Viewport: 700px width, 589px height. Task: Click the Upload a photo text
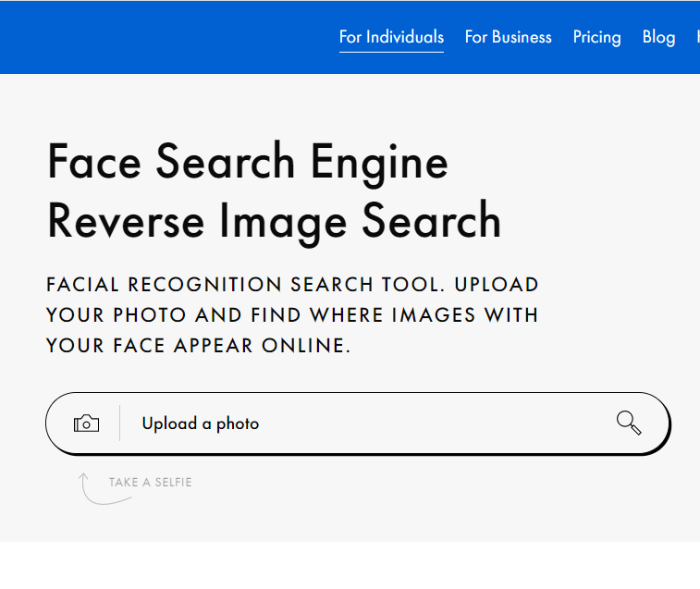(200, 423)
